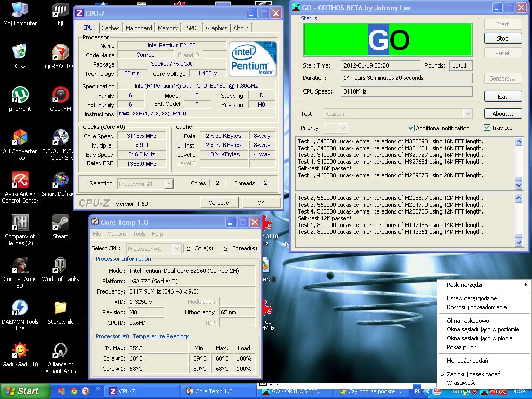Click About... button in ORTHOS

tap(502, 114)
